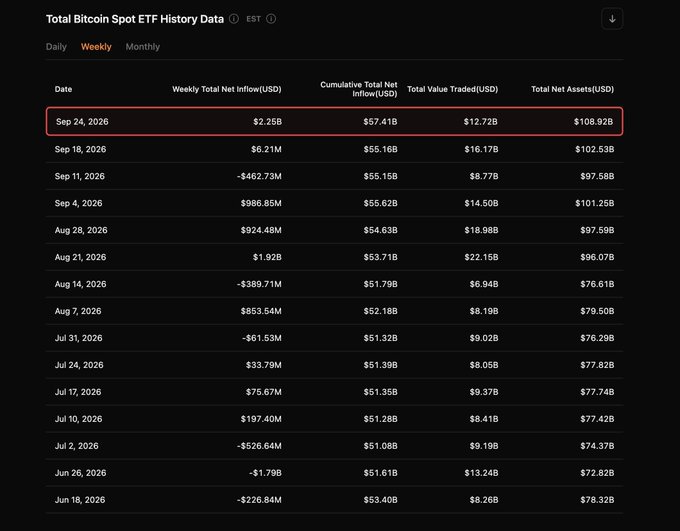Click the Date column header

(63, 89)
